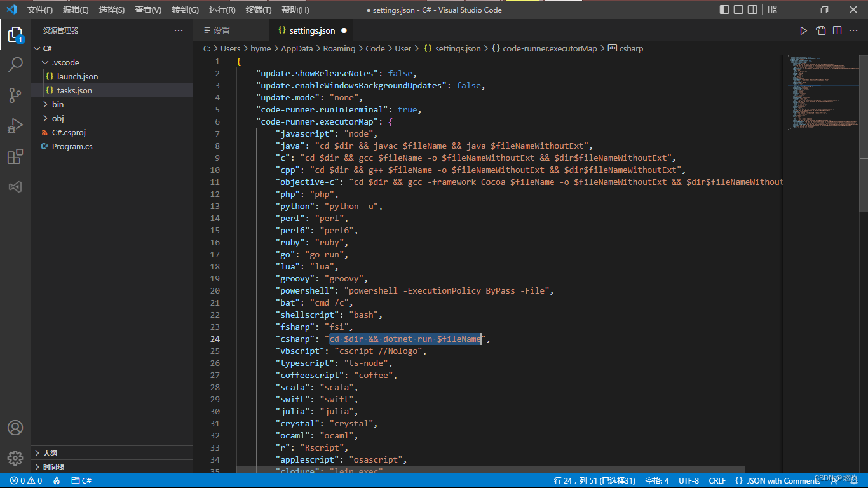Click byme in breadcrumb path

click(261, 48)
